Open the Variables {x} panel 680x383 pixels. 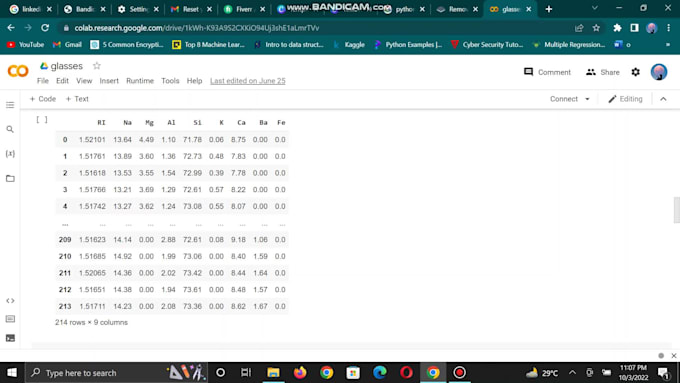(x=10, y=154)
